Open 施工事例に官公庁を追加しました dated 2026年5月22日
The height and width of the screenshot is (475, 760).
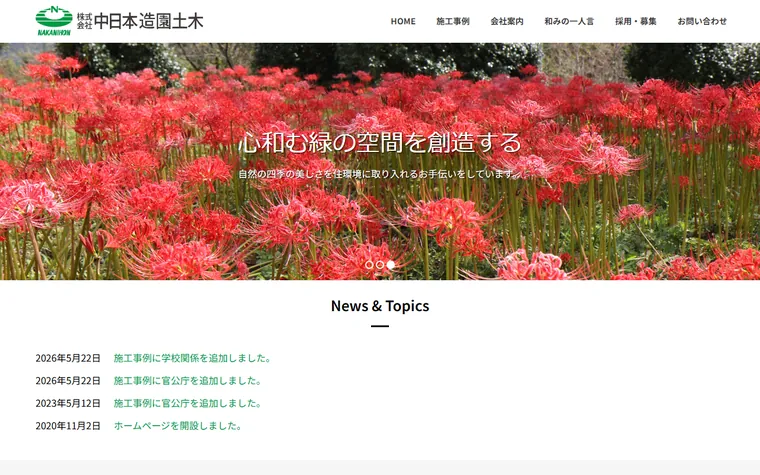tap(188, 380)
